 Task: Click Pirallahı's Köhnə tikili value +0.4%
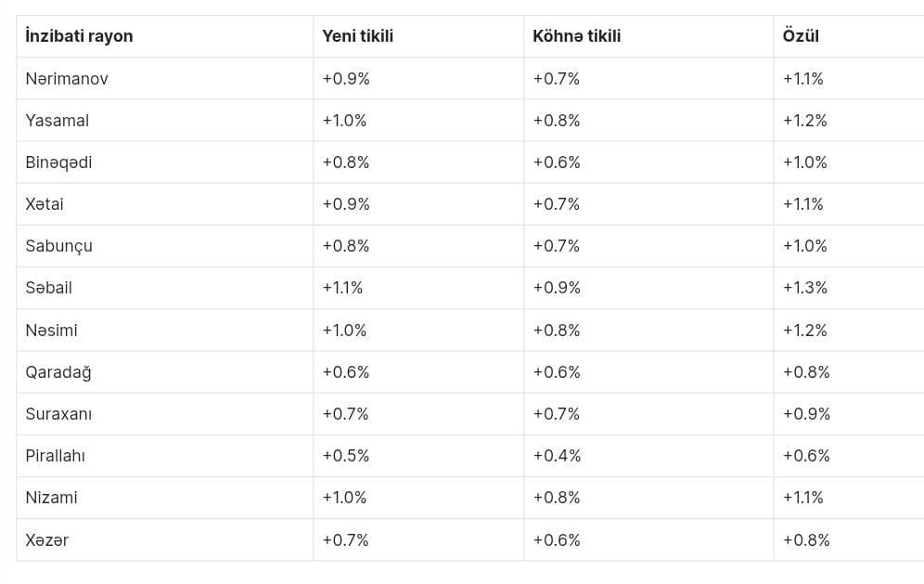[x=557, y=456]
